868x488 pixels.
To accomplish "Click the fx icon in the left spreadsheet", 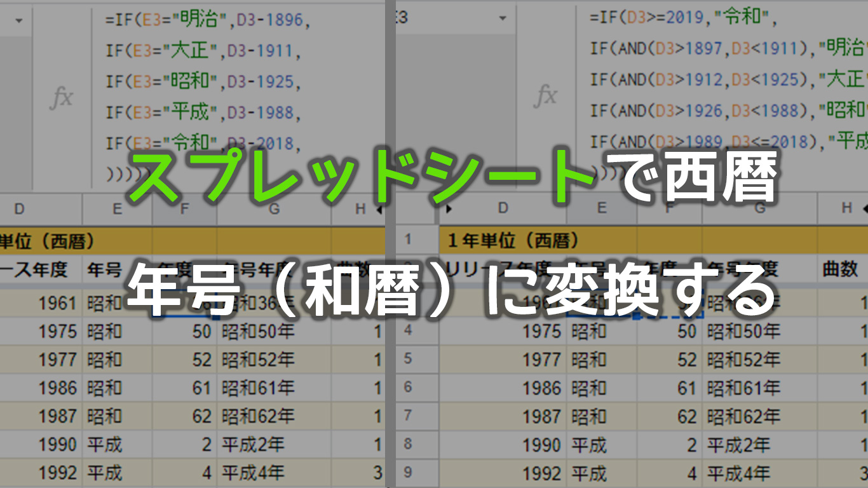I will coord(62,98).
